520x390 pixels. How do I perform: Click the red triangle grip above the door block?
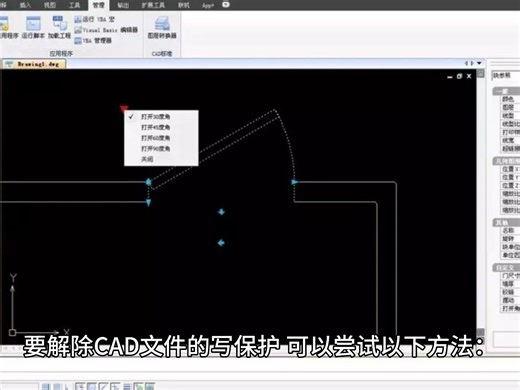pyautogui.click(x=124, y=108)
